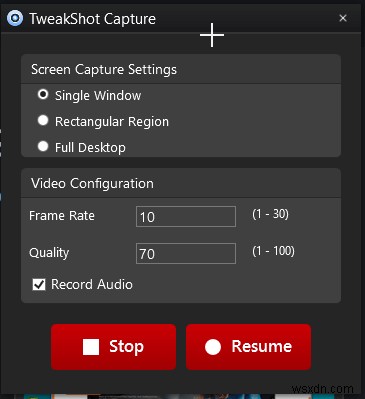This screenshot has width=365, height=399.
Task: Click the TweakShot Capture title text
Action: pyautogui.click(x=93, y=19)
